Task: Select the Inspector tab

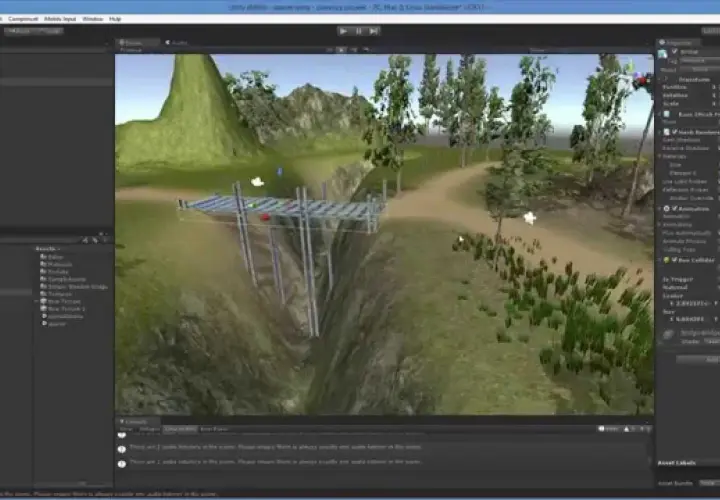Action: click(679, 42)
